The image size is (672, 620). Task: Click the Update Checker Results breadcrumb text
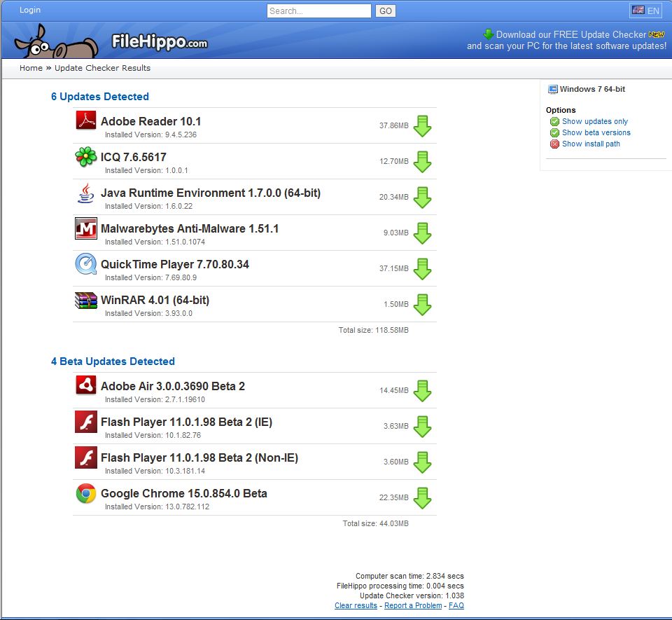[x=102, y=68]
